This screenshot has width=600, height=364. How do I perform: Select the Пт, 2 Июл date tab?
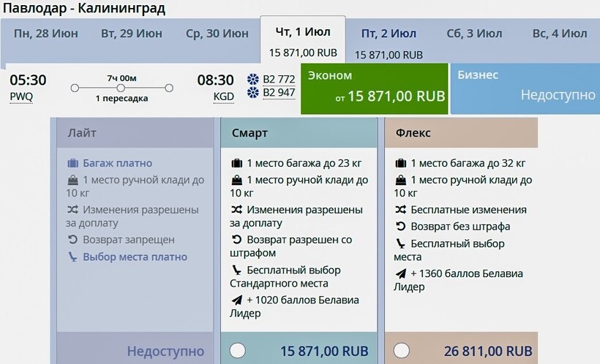click(389, 42)
